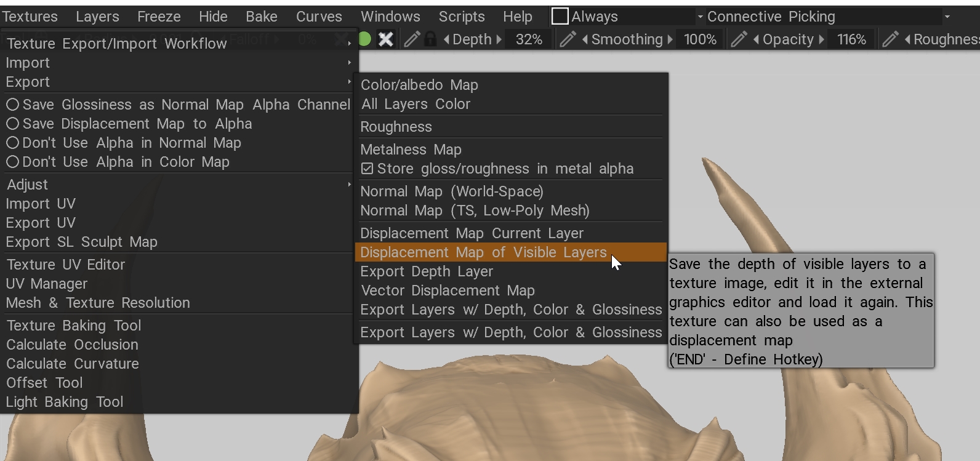This screenshot has height=461, width=980.
Task: Expand the Adjust submenu
Action: click(x=179, y=185)
